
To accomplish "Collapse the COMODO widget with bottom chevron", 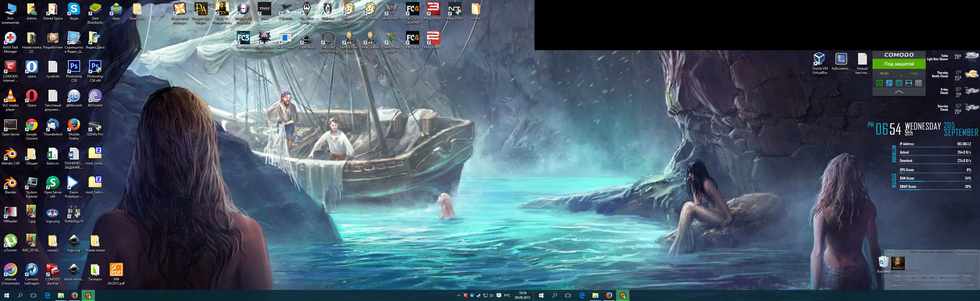I will [899, 92].
